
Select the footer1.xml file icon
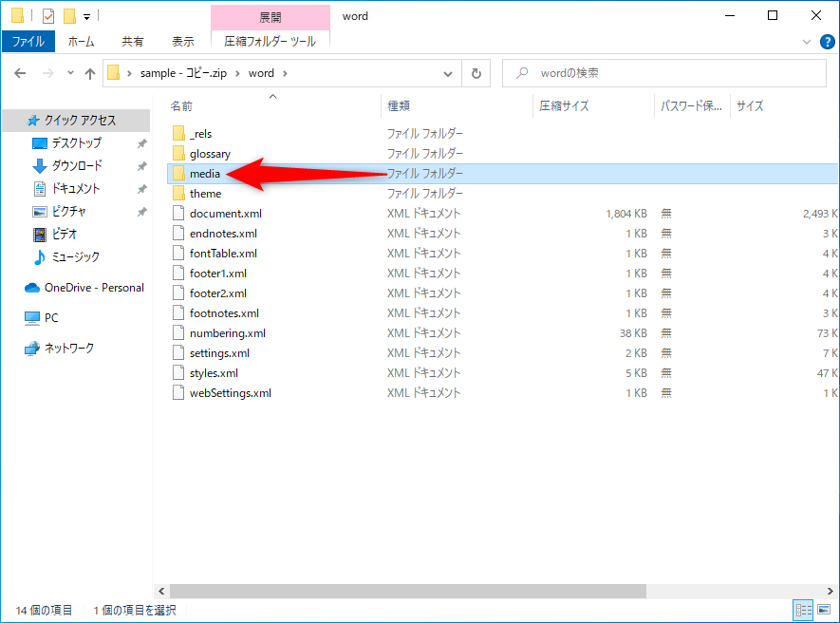click(178, 273)
